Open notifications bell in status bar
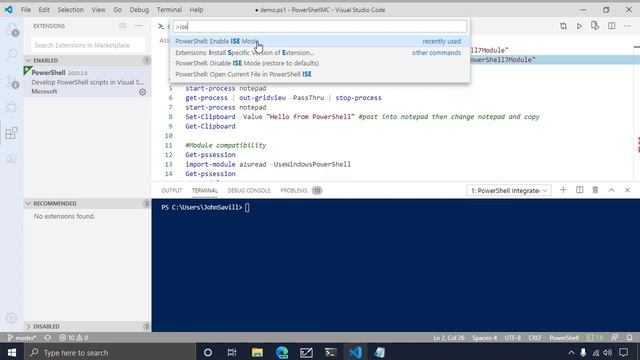The height and width of the screenshot is (360, 640). coord(629,338)
